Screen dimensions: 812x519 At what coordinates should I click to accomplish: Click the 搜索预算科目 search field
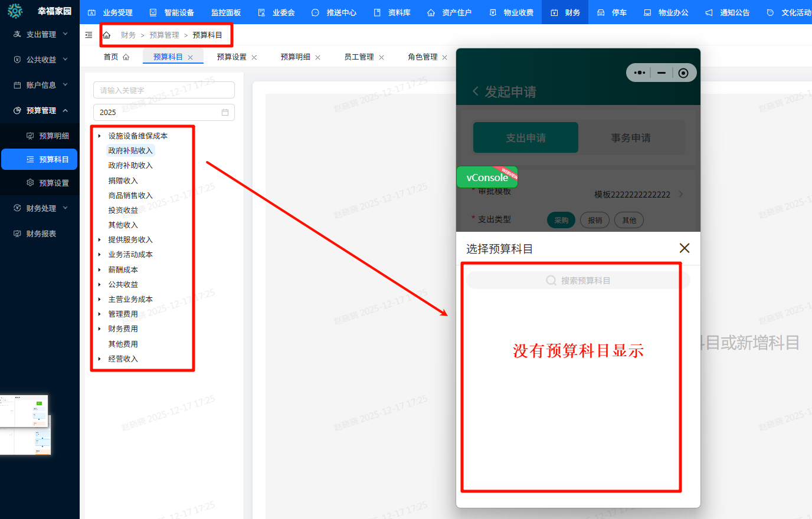(x=578, y=281)
